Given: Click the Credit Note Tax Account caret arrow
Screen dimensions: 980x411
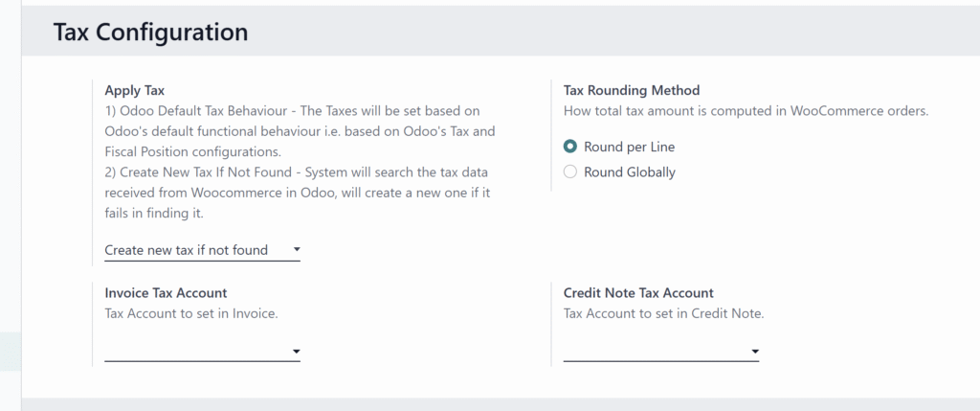Looking at the screenshot, I should [755, 352].
